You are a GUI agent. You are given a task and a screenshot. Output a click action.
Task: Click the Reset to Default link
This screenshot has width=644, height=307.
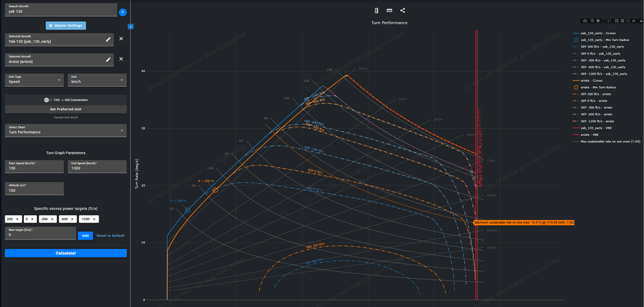[x=110, y=236]
